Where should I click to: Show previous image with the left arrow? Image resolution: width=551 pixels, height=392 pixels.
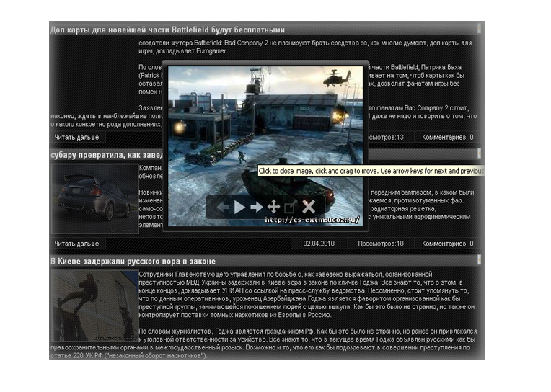pos(223,207)
